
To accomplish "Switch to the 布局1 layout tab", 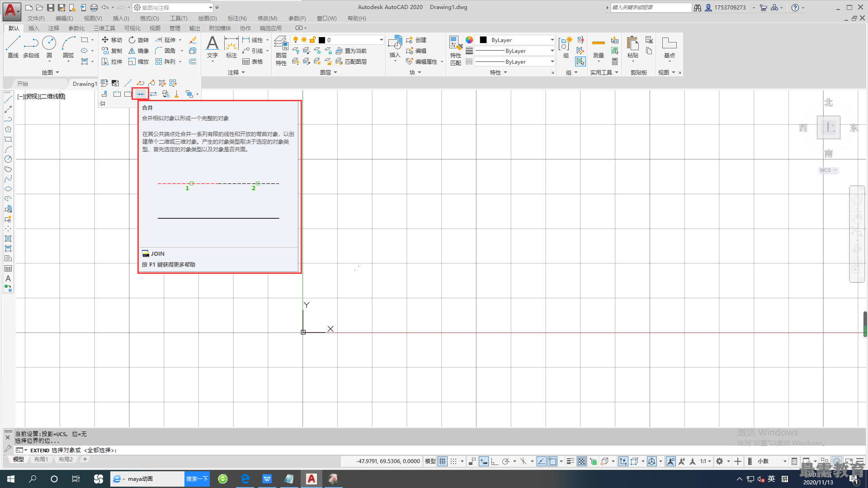I will point(41,460).
